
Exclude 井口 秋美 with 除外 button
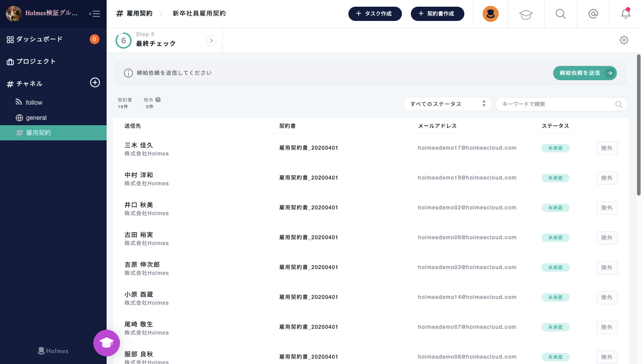click(607, 208)
